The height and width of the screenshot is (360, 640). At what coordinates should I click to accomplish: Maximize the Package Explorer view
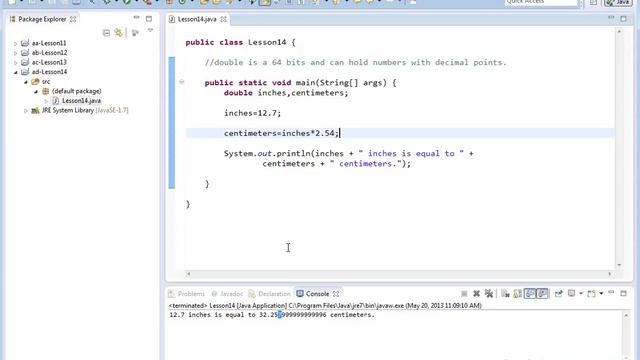tap(149, 19)
